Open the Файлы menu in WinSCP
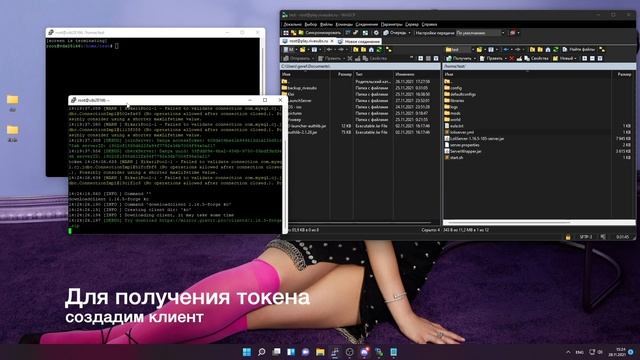The image size is (640, 360). [326, 24]
